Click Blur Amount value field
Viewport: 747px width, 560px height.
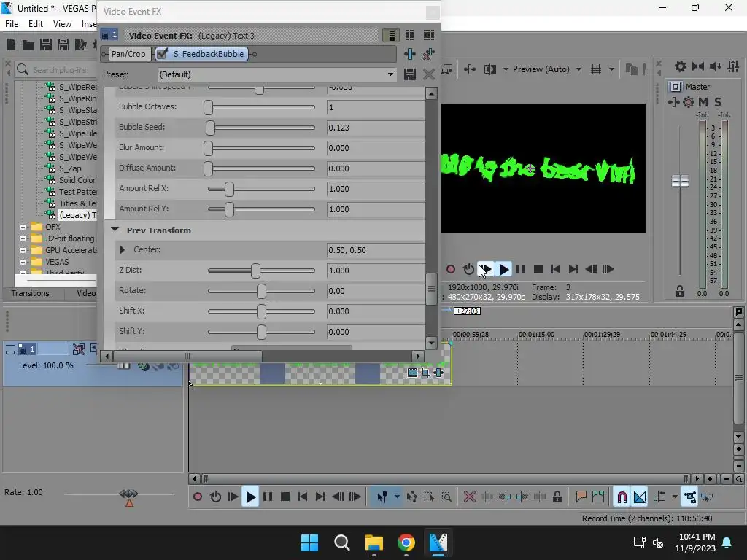point(376,148)
